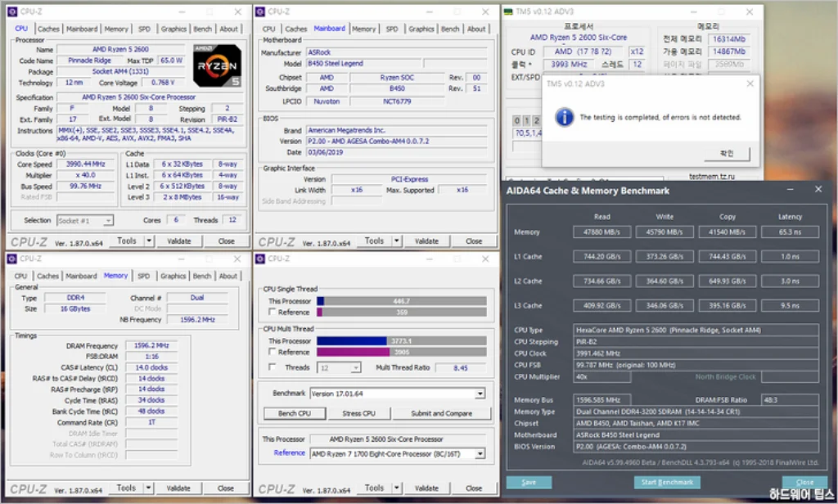Click the Close button in AIDA64

click(x=804, y=482)
